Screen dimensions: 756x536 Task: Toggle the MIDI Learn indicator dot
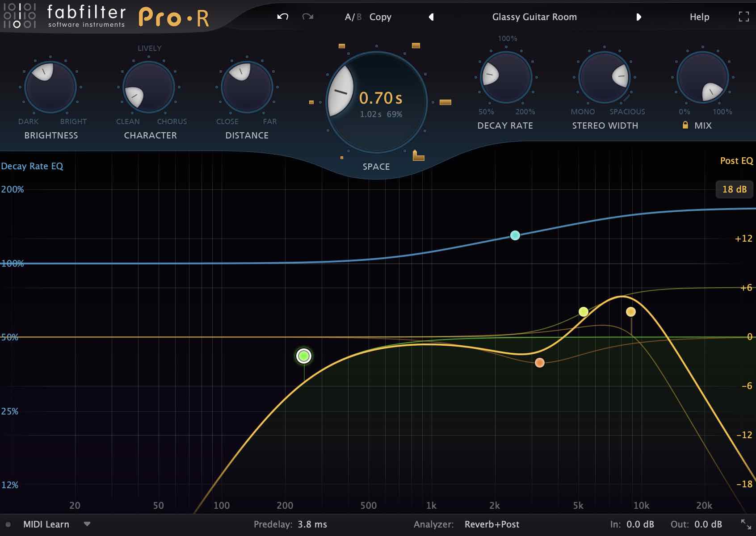[x=8, y=524]
